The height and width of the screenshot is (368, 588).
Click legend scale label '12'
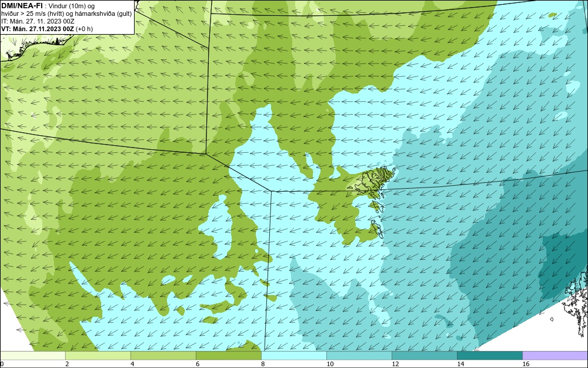tap(395, 364)
